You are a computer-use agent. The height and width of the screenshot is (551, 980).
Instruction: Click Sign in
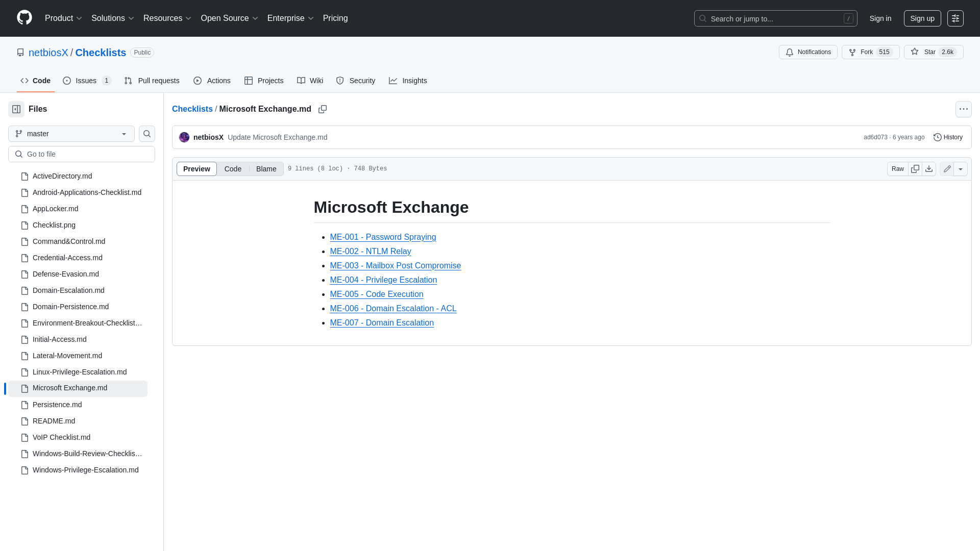(x=880, y=18)
